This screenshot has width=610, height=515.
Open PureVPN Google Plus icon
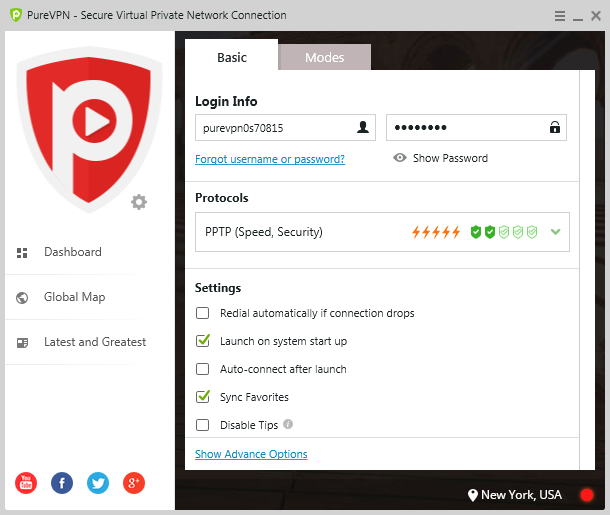click(x=134, y=483)
